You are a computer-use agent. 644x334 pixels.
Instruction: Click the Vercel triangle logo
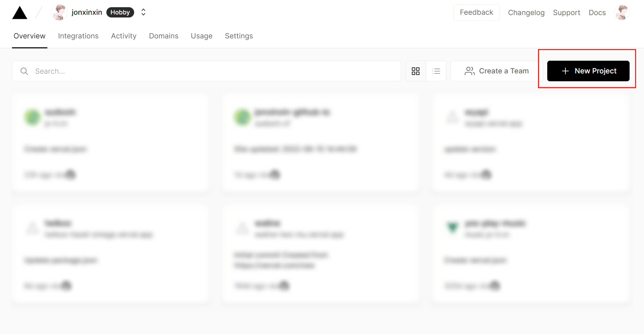pyautogui.click(x=20, y=13)
